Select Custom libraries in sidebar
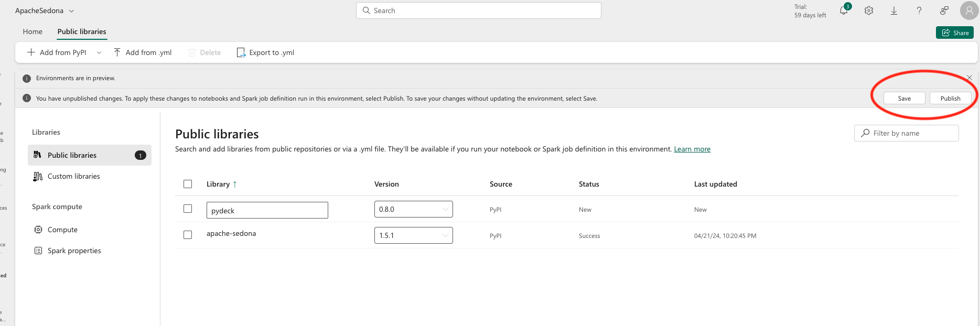This screenshot has height=326, width=980. pos(73,176)
